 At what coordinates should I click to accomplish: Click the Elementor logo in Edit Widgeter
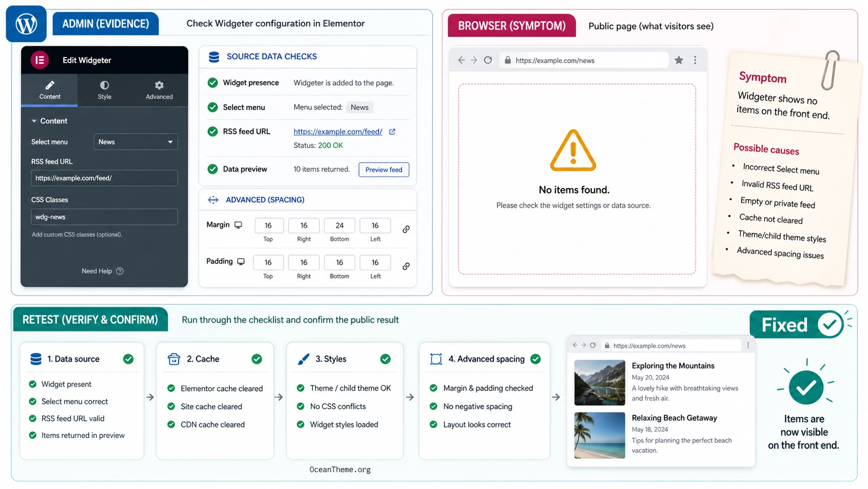[40, 60]
